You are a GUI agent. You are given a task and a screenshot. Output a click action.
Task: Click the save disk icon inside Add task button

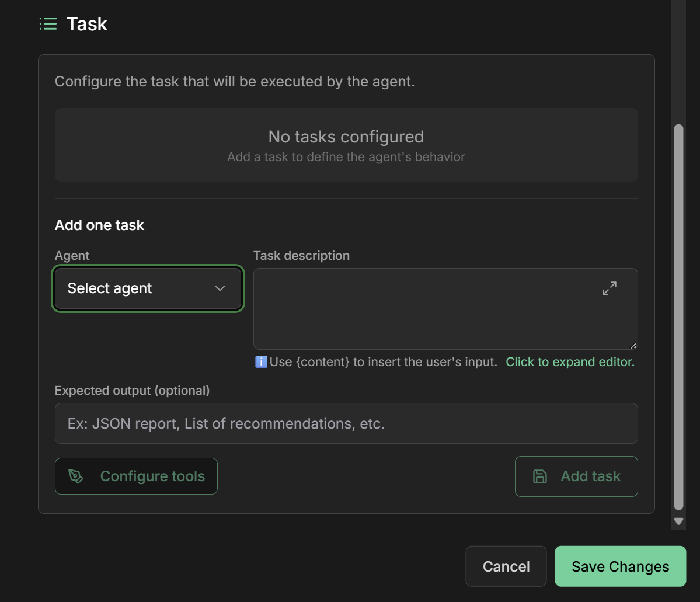tap(539, 476)
